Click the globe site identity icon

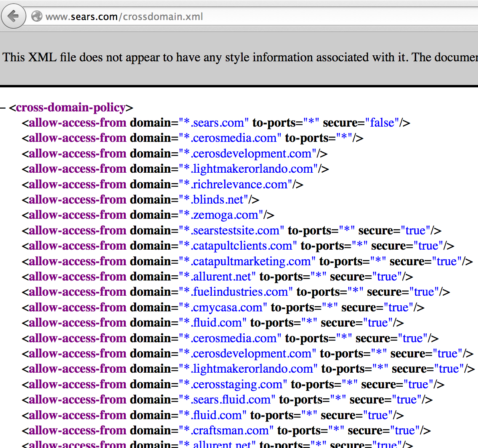coord(36,16)
